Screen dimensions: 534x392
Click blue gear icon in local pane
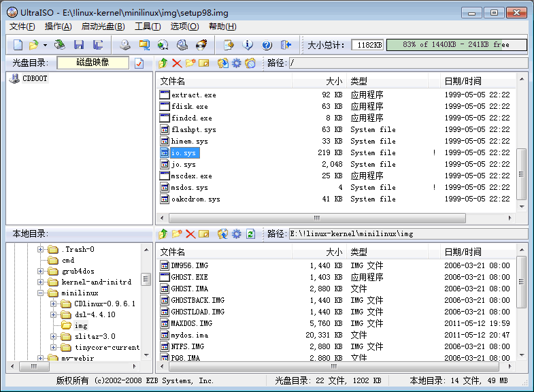236,234
